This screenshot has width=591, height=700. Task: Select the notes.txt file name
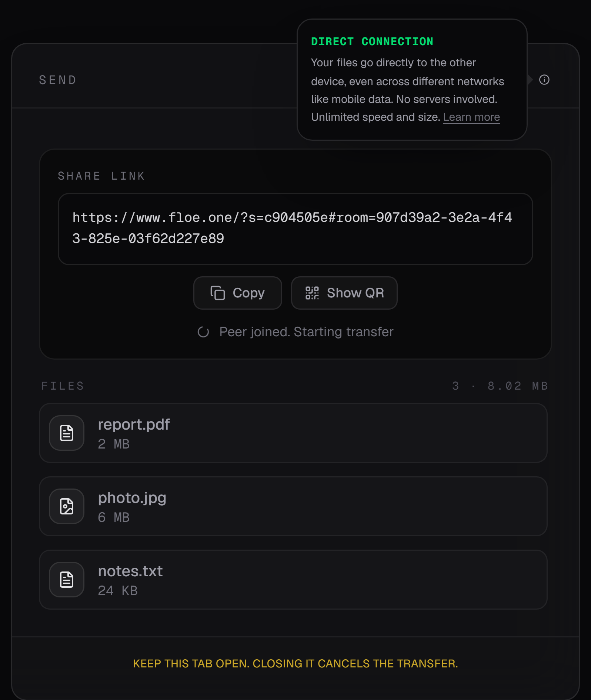[x=130, y=571]
